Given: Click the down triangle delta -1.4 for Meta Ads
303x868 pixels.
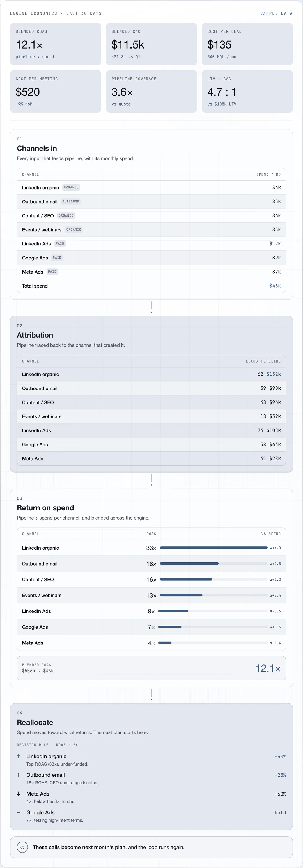Looking at the screenshot, I should pyautogui.click(x=276, y=643).
